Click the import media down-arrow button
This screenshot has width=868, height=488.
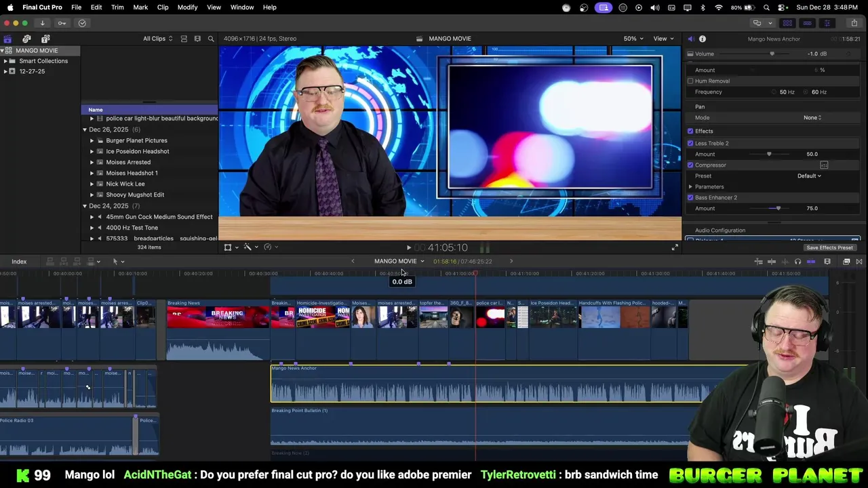42,23
